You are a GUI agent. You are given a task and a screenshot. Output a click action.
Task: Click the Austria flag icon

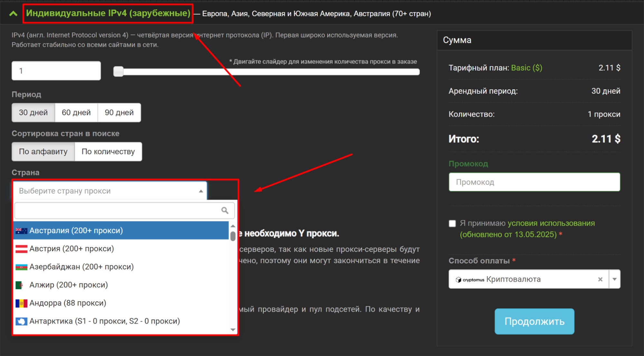pyautogui.click(x=21, y=249)
